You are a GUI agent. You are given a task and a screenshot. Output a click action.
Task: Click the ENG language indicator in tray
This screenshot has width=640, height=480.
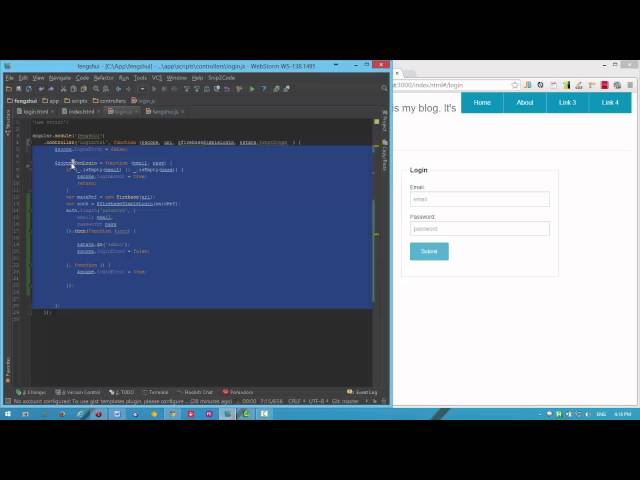tap(601, 414)
